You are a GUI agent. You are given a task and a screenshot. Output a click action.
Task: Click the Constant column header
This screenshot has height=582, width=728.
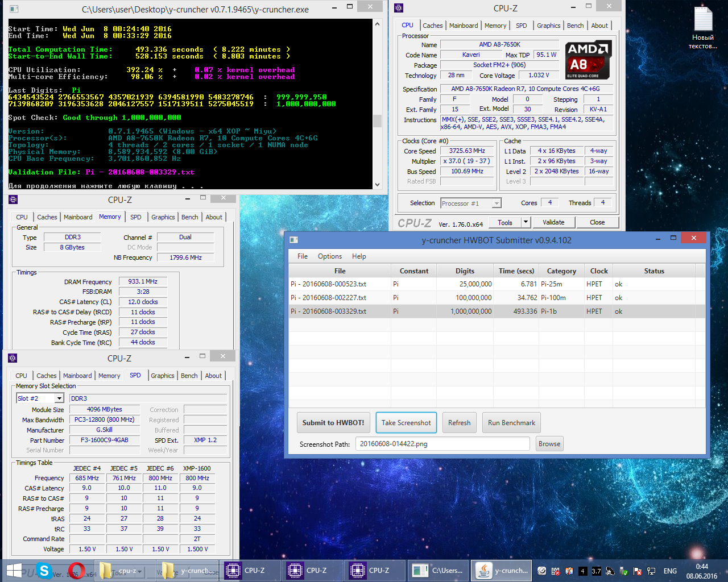pyautogui.click(x=414, y=271)
